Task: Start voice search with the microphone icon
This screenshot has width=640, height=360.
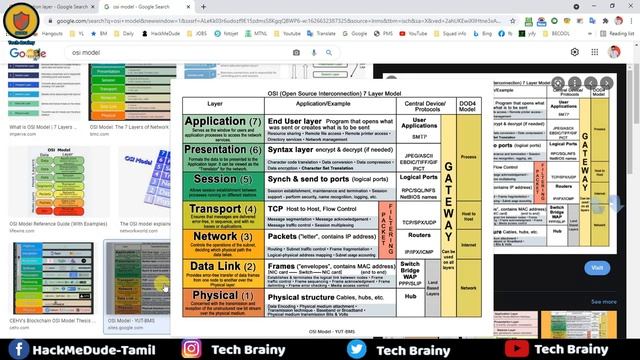Action: coord(314,53)
